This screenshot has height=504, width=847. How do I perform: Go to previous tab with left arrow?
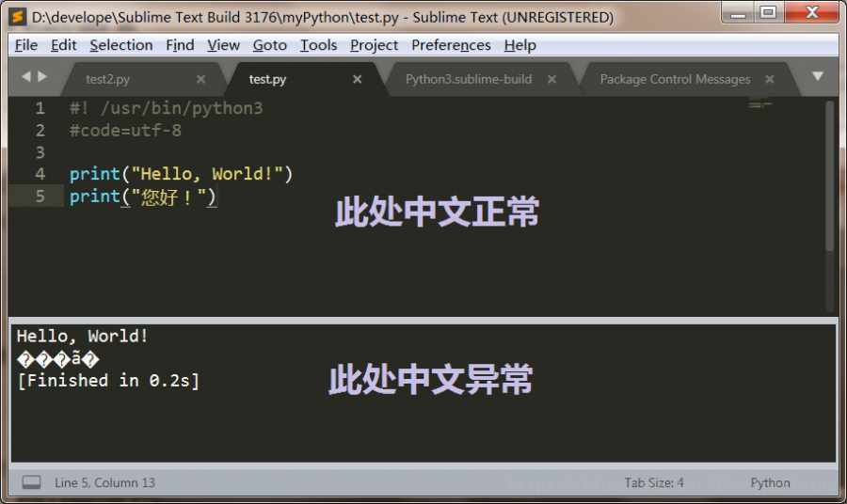click(25, 76)
